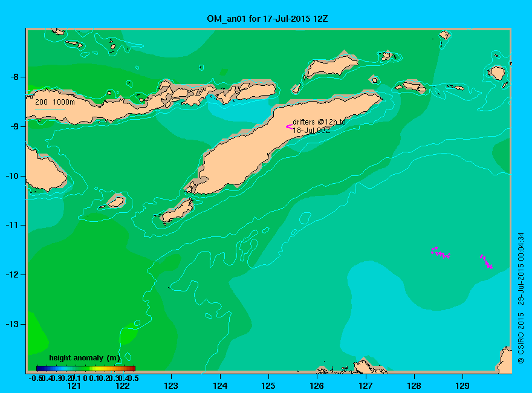The height and width of the screenshot is (393, 532).
Task: Click the magenta drifter cluster near longitude 128.5
Action: click(x=440, y=253)
